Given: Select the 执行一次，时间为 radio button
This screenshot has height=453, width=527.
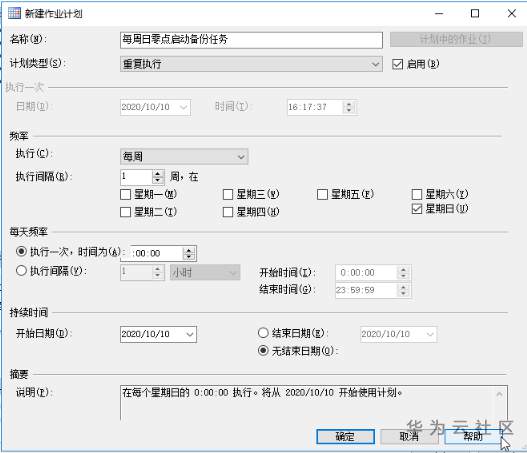Looking at the screenshot, I should [x=21, y=251].
